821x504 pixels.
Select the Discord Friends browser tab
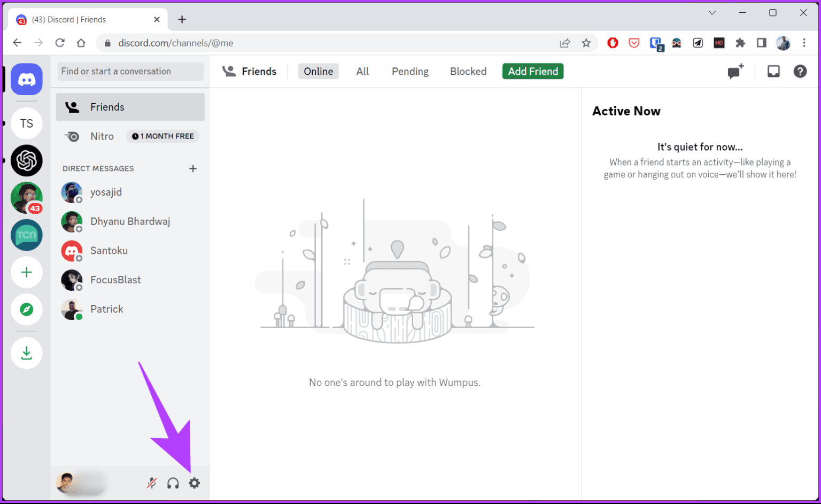tap(88, 19)
